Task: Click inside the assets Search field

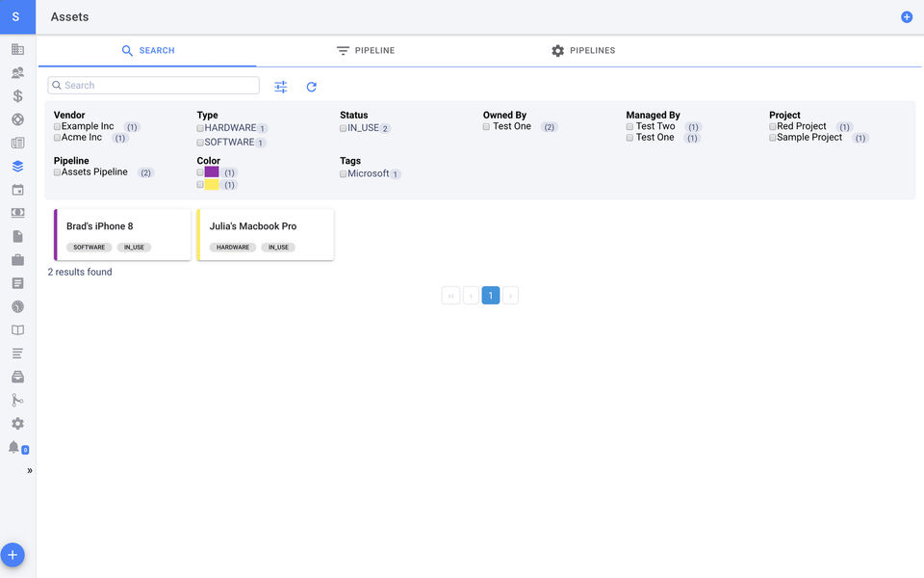Action: point(159,86)
